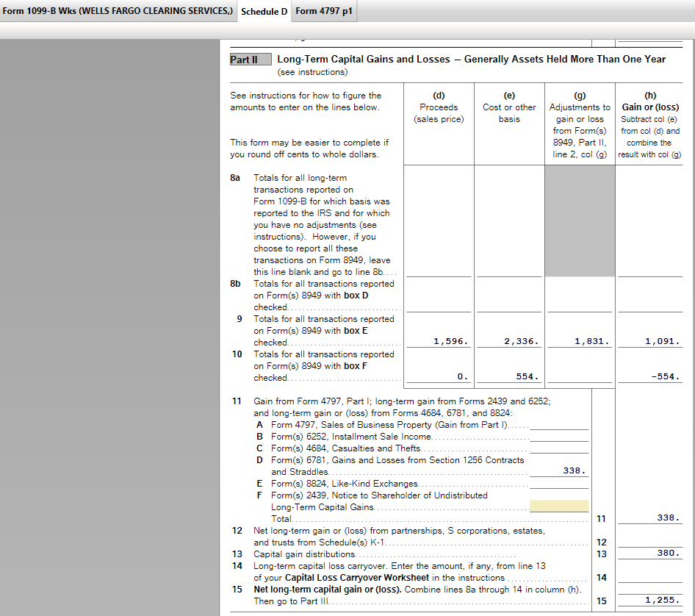The height and width of the screenshot is (616, 695).
Task: Click line 8a gain or loss field
Action: coord(650,271)
